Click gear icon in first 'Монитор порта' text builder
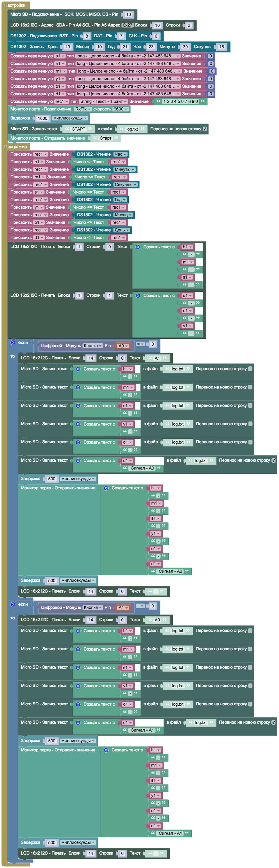The image size is (279, 868). pos(106,488)
